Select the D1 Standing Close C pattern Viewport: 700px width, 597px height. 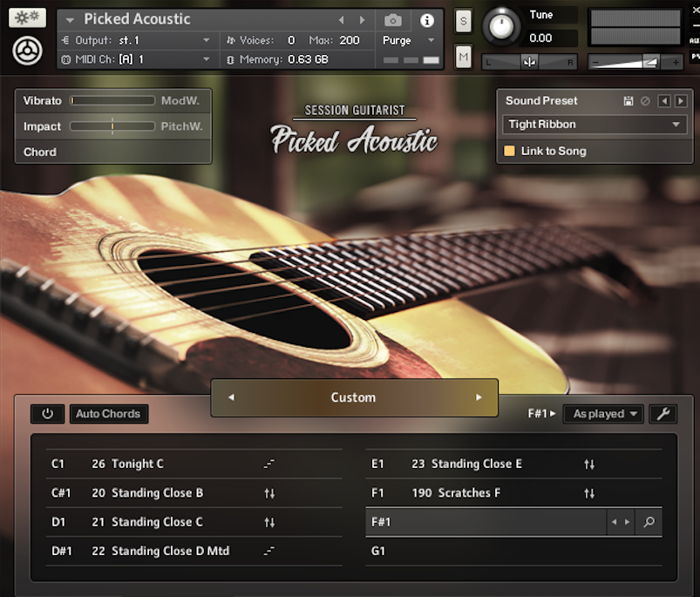[x=194, y=522]
